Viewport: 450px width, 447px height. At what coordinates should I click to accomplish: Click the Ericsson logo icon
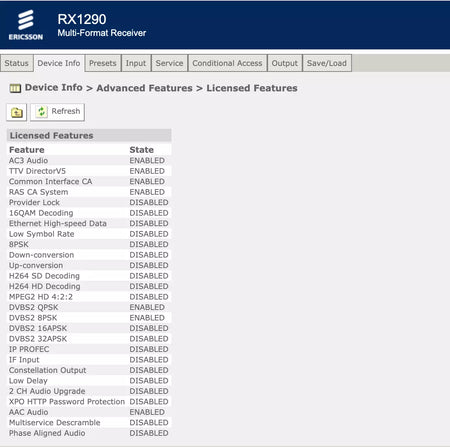pos(26,20)
